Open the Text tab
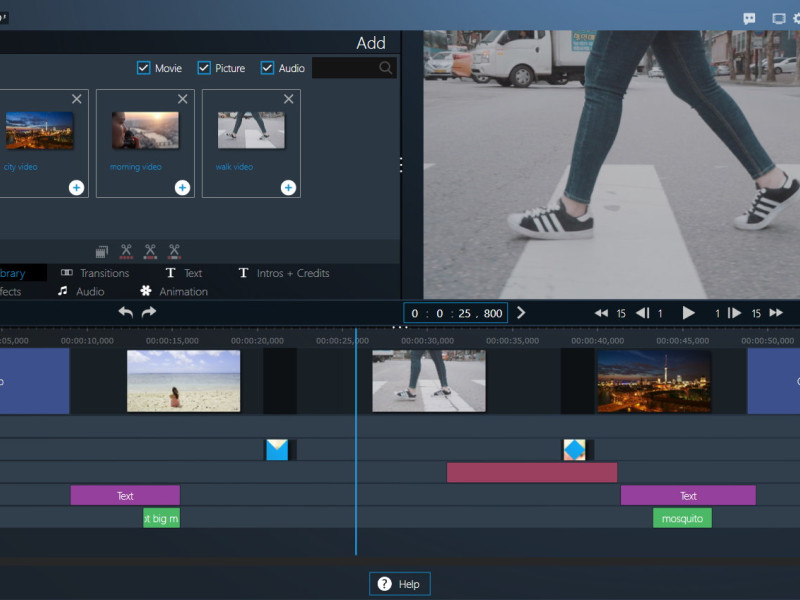Screen dimensions: 800x600 pyautogui.click(x=184, y=273)
